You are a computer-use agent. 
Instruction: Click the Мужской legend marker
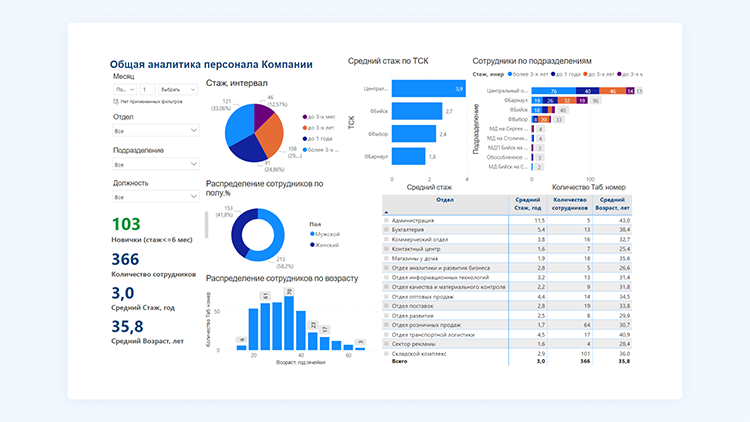coord(313,233)
